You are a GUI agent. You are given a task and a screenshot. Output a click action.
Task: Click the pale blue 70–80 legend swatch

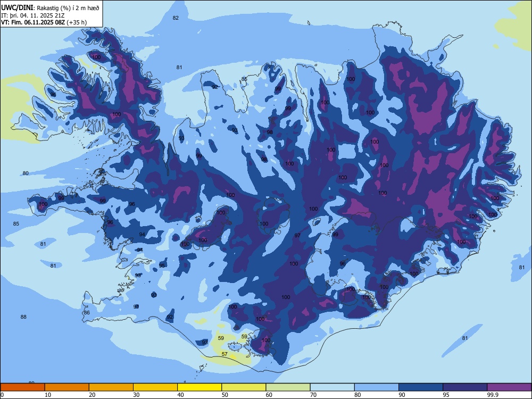332,387
